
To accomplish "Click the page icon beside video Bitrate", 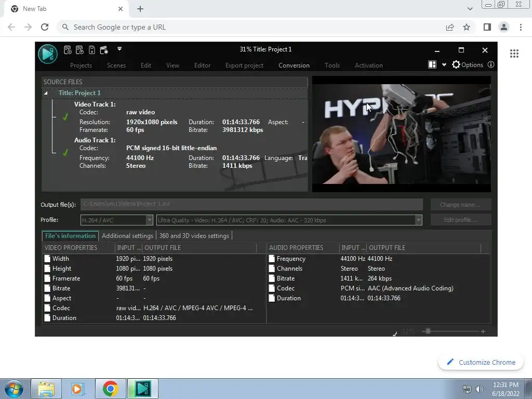I will pyautogui.click(x=47, y=288).
